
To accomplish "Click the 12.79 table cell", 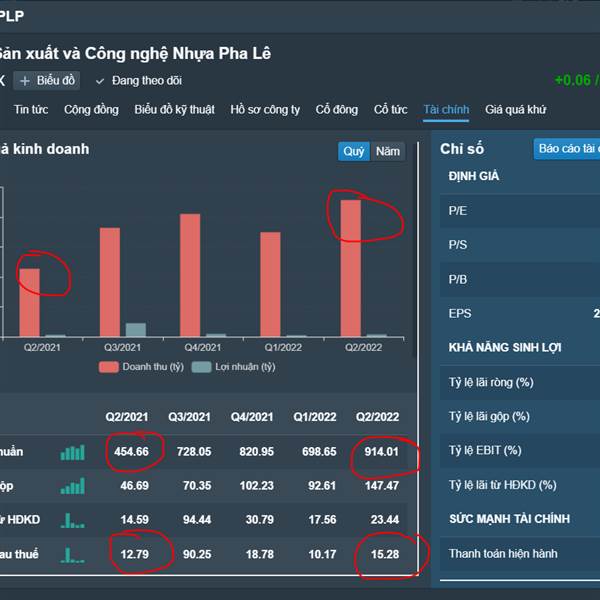I will [x=134, y=554].
